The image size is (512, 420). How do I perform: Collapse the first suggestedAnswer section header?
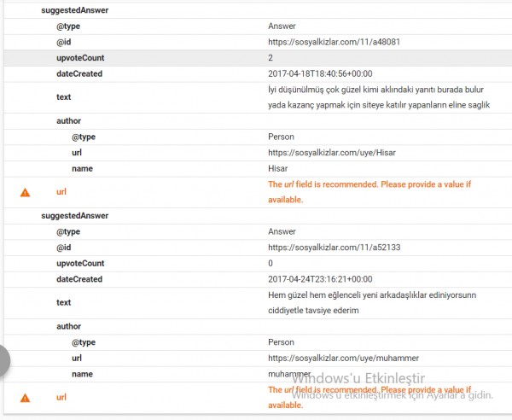pyautogui.click(x=75, y=10)
